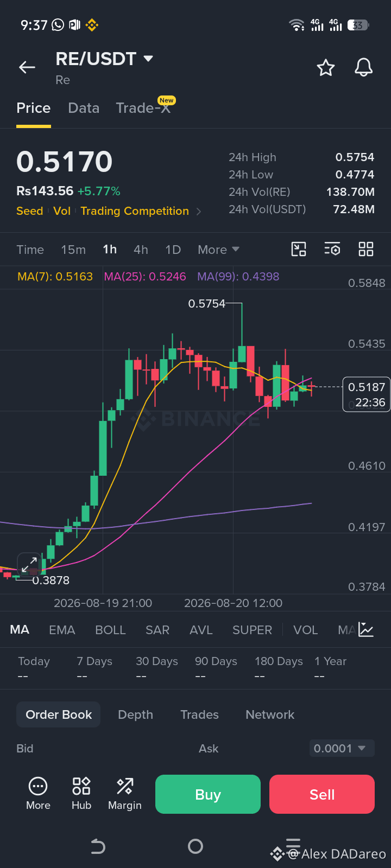The image size is (391, 868).
Task: Tap the 7 Days performance cell
Action: tap(94, 668)
